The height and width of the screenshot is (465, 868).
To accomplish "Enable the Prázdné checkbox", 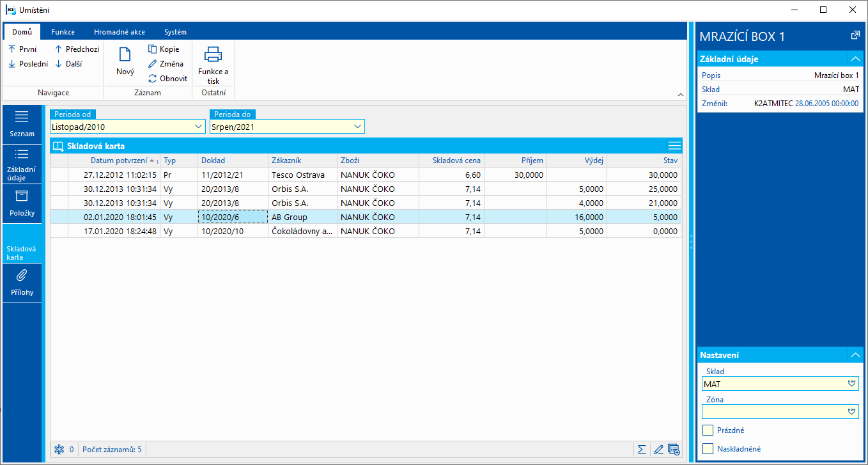I will [x=708, y=430].
